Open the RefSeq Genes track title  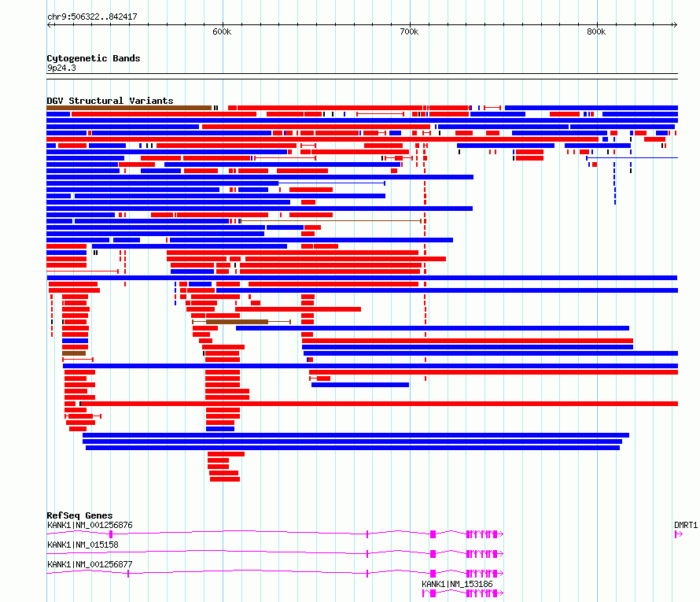[x=79, y=515]
